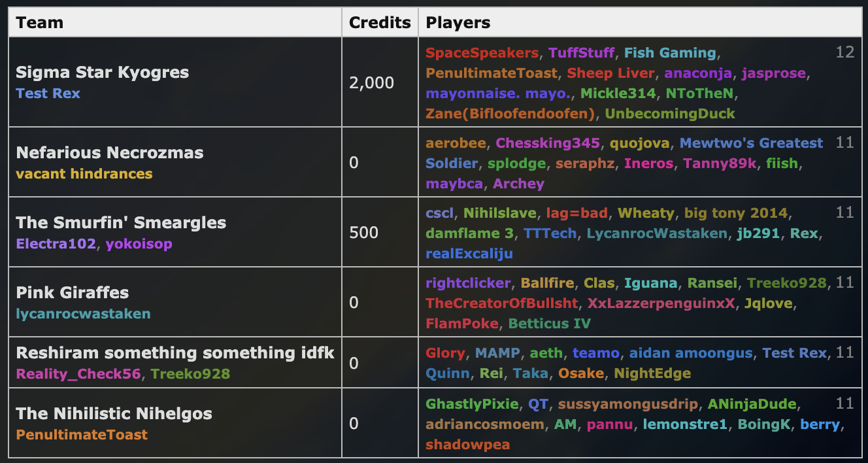Screen dimensions: 868x463
Task: Open the shadowpea player link
Action: tap(467, 445)
